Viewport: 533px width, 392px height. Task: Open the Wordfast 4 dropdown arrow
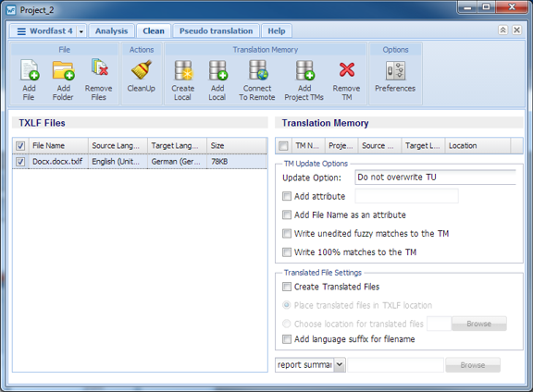pyautogui.click(x=81, y=31)
